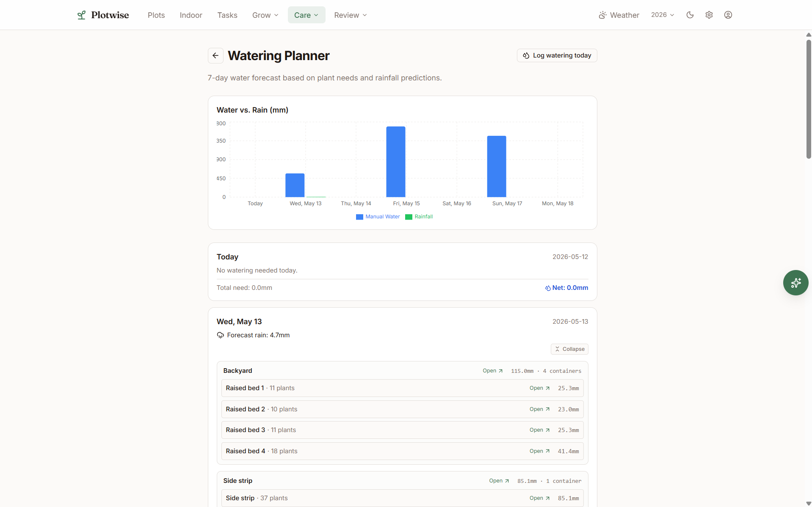
Task: Click 'Side strip · 37 plants' label
Action: coord(257,498)
